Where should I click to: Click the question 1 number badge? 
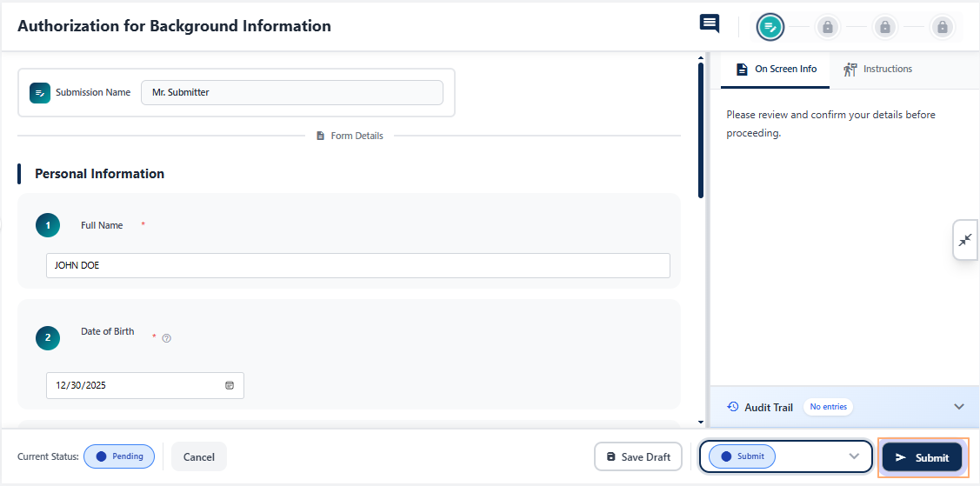[x=48, y=225]
